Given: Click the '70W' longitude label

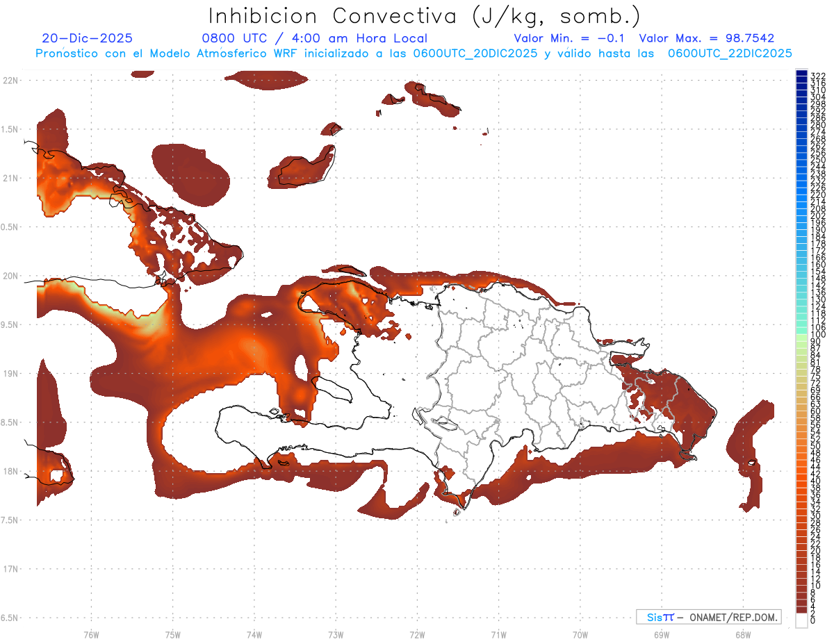Looking at the screenshot, I should 580,634.
